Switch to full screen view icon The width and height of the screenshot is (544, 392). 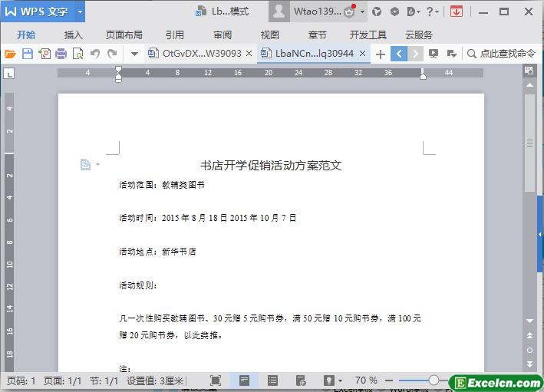[216, 381]
